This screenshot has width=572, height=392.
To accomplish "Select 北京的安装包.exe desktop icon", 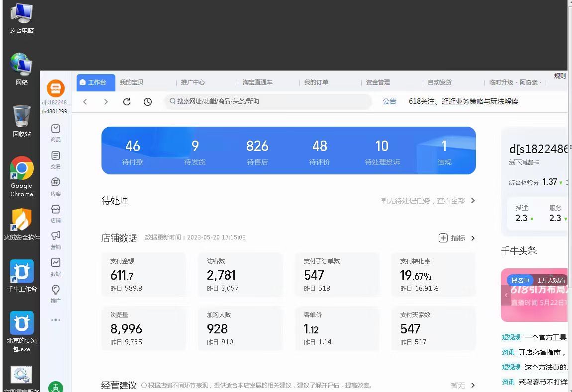I will [x=21, y=331].
